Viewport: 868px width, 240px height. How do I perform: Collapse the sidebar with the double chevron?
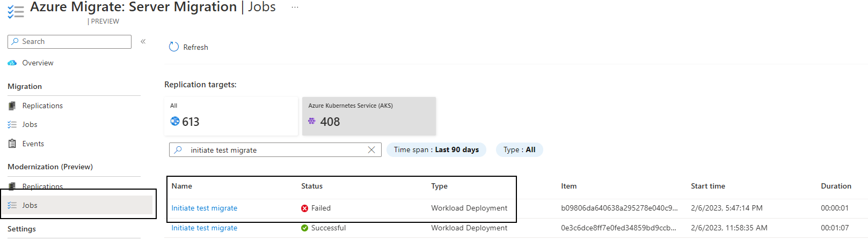[143, 41]
